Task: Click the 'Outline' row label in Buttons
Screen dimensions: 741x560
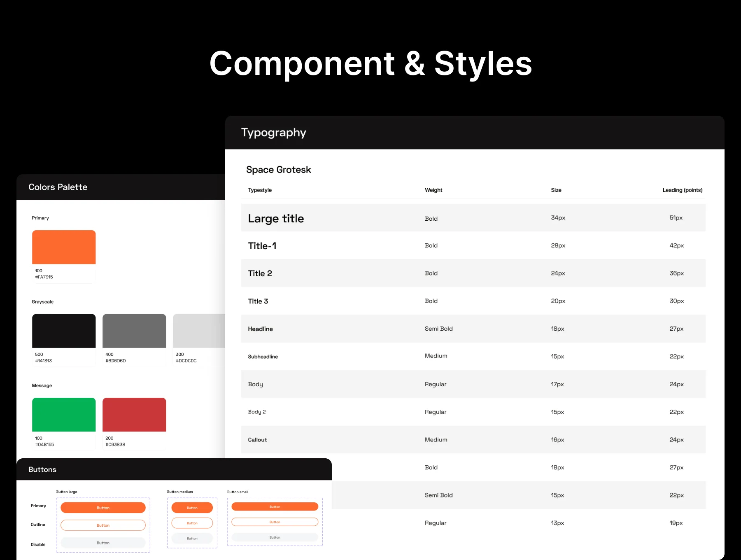Action: click(x=38, y=525)
